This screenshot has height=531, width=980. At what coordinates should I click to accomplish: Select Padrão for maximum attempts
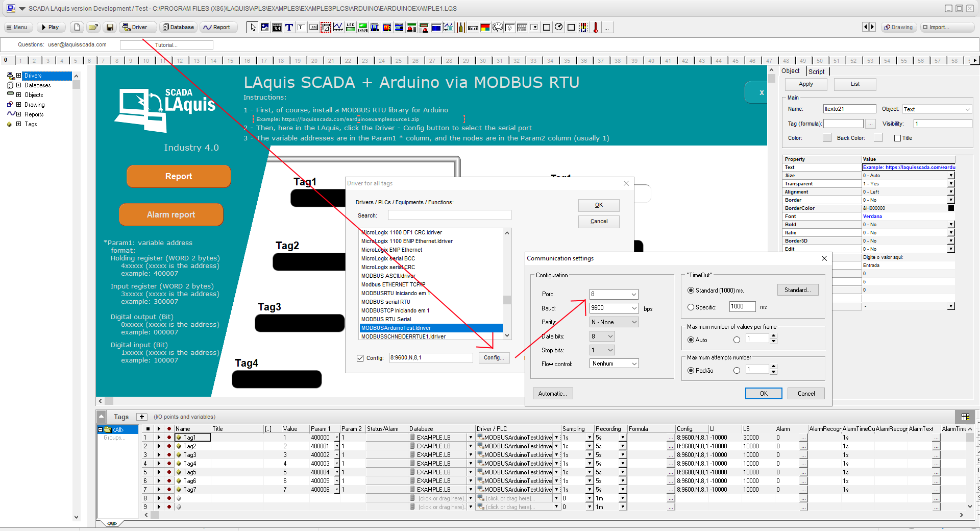pos(691,371)
